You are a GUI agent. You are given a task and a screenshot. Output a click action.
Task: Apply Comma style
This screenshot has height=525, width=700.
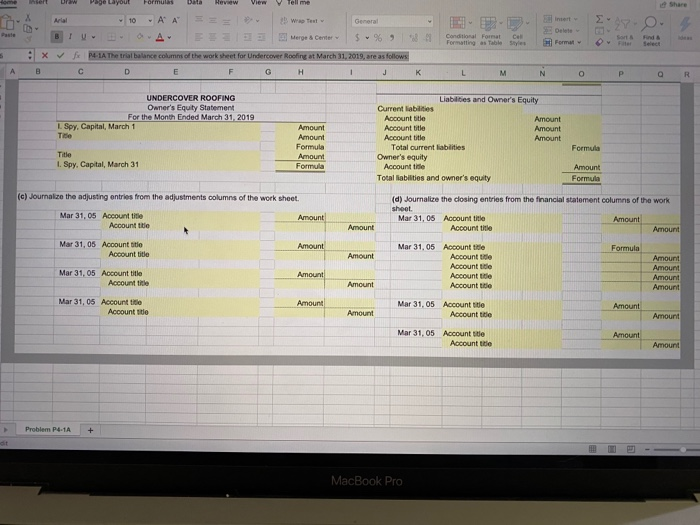pyautogui.click(x=392, y=38)
